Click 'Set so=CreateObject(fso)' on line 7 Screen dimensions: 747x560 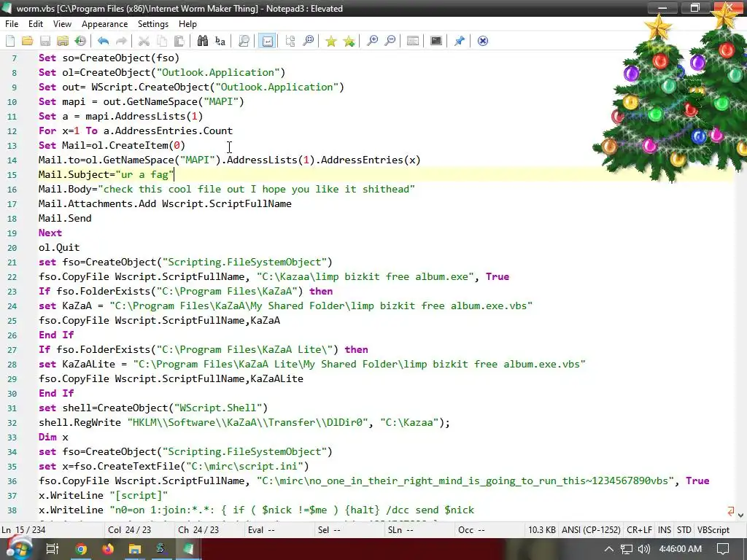point(109,58)
